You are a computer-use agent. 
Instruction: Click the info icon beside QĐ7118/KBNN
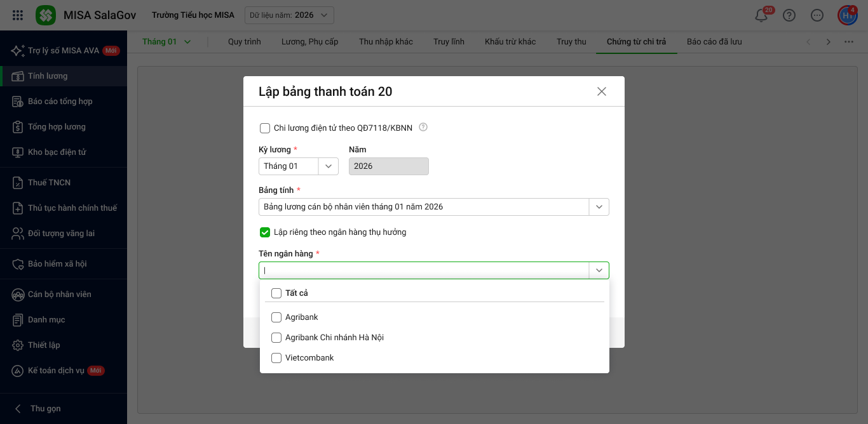tap(423, 127)
